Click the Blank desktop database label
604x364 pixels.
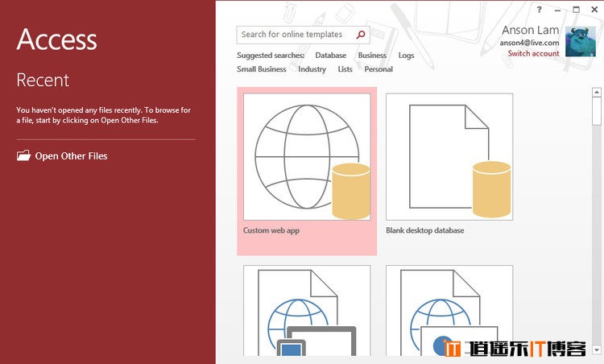pos(425,230)
